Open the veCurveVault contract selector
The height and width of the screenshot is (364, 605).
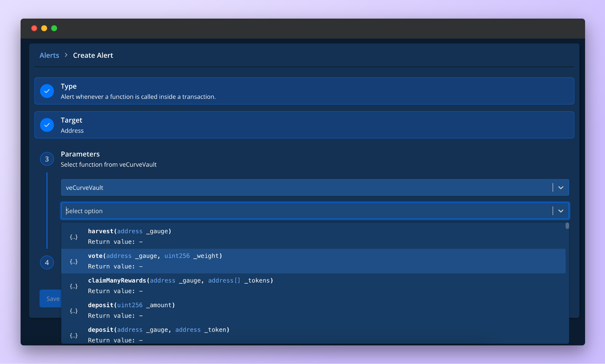click(305, 188)
